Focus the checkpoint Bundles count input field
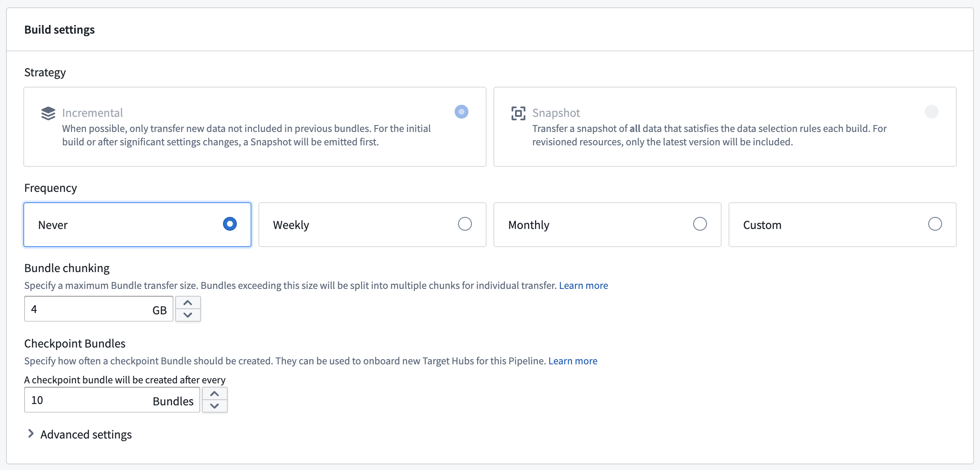Viewport: 980px width, 470px height. tap(112, 400)
